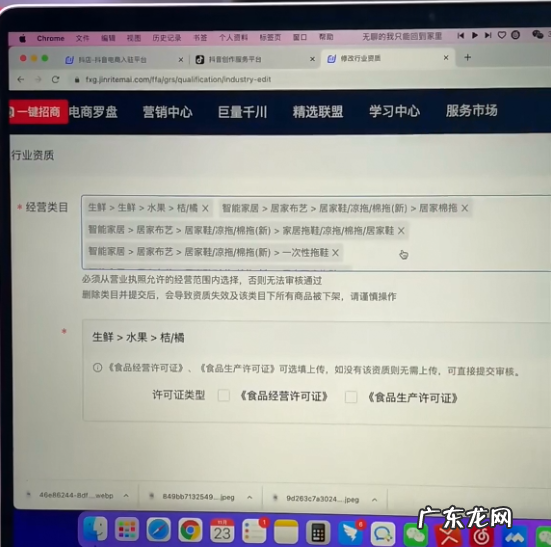Open the Notes app in dock
551x547 pixels.
[286, 532]
